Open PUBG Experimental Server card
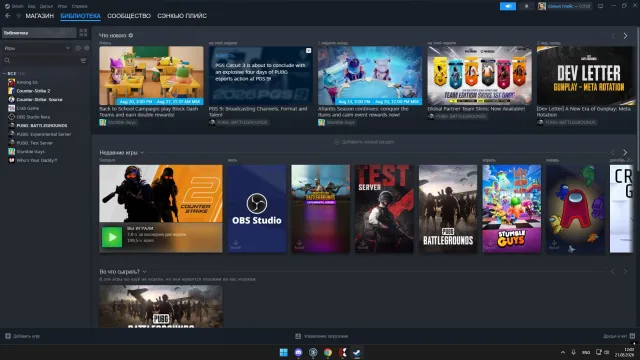This screenshot has width=640, height=360. (x=320, y=209)
